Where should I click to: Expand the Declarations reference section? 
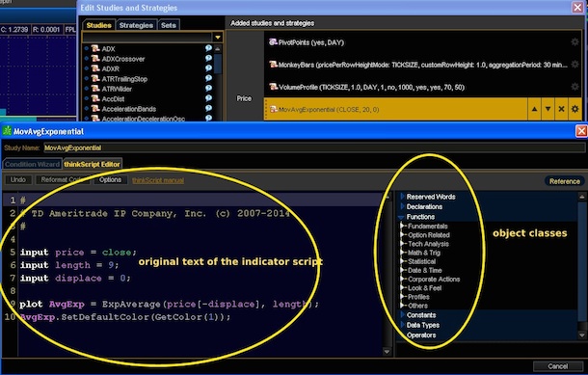pos(402,206)
